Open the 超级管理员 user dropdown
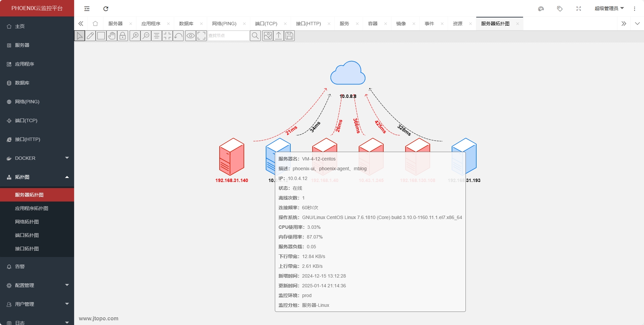Image resolution: width=644 pixels, height=325 pixels. 609,8
